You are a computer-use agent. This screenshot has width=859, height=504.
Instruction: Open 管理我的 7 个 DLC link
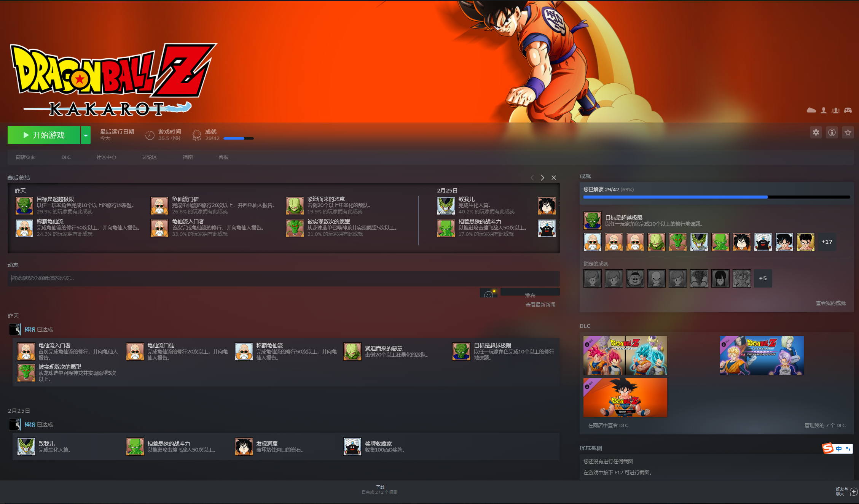(825, 425)
